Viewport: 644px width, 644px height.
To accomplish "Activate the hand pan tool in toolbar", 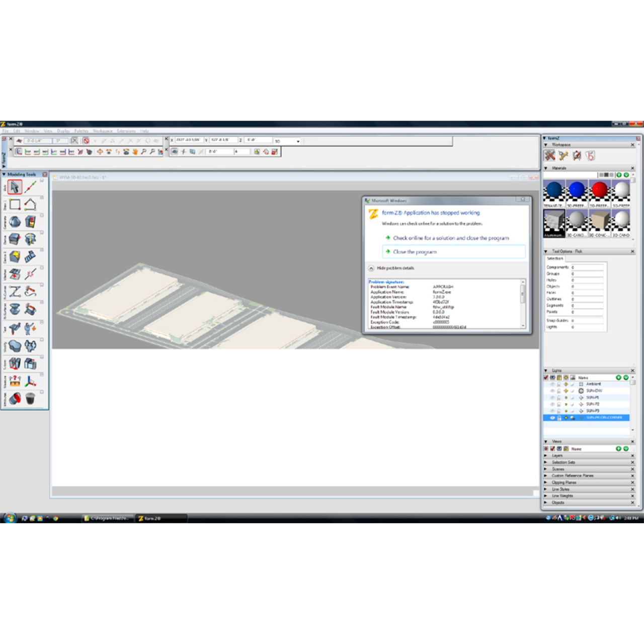I will coord(135,151).
